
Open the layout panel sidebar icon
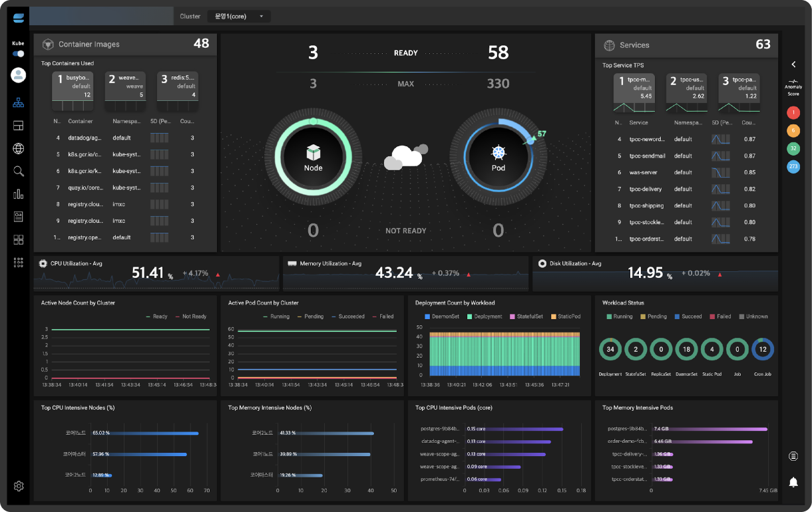coord(18,126)
